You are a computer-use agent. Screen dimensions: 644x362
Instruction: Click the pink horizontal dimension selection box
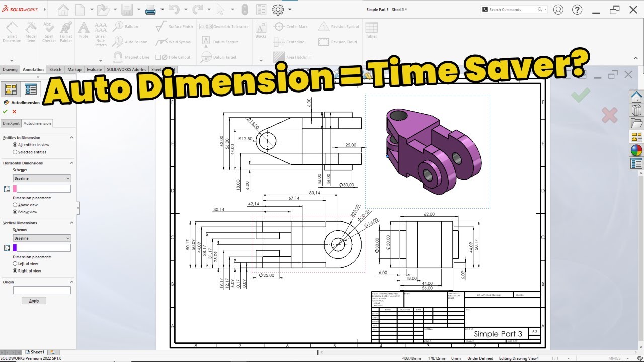click(x=42, y=189)
